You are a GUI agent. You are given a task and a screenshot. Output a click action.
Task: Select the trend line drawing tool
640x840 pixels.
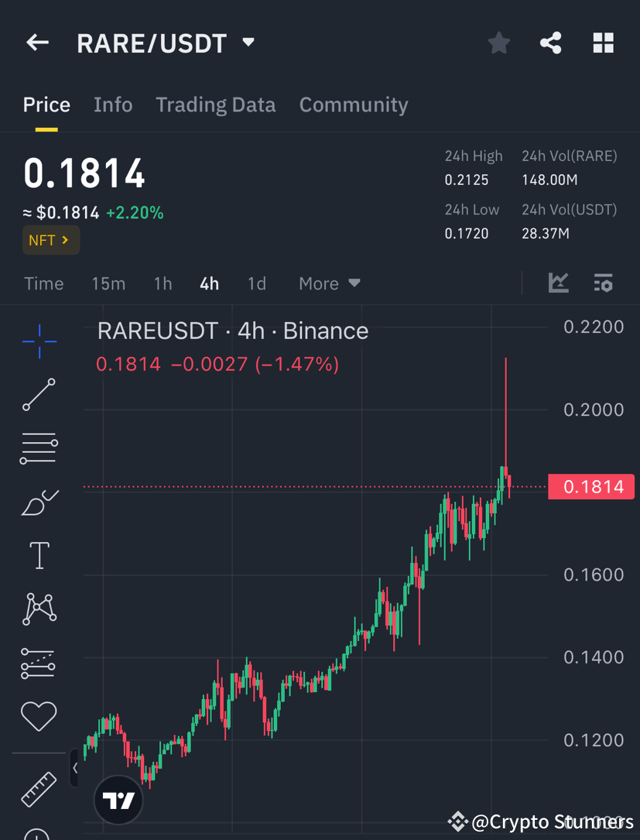[39, 395]
